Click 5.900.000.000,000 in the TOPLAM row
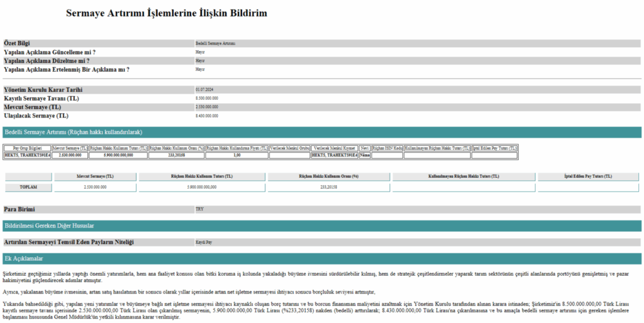The height and width of the screenshot is (323, 644). pos(202,187)
